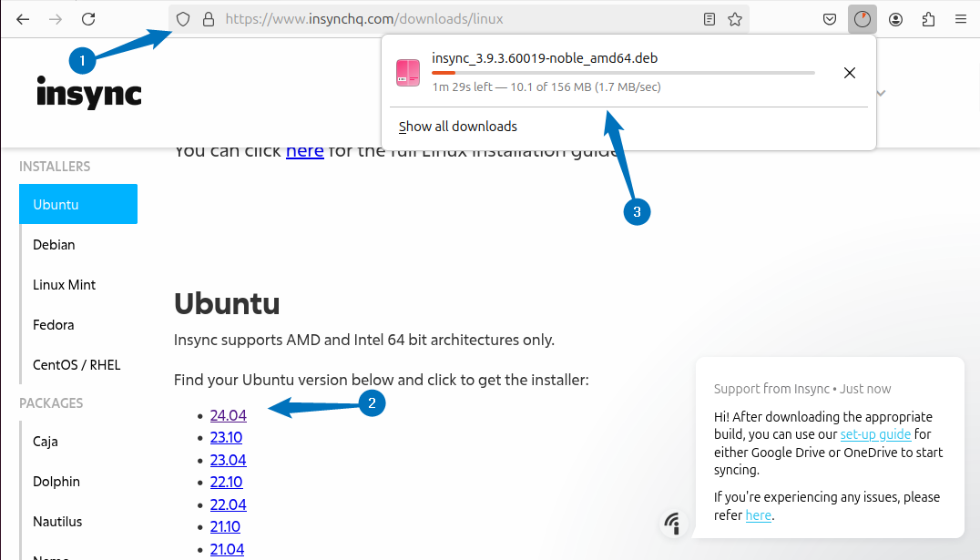
Task: Click the Insync app icon on the download item
Action: (407, 72)
